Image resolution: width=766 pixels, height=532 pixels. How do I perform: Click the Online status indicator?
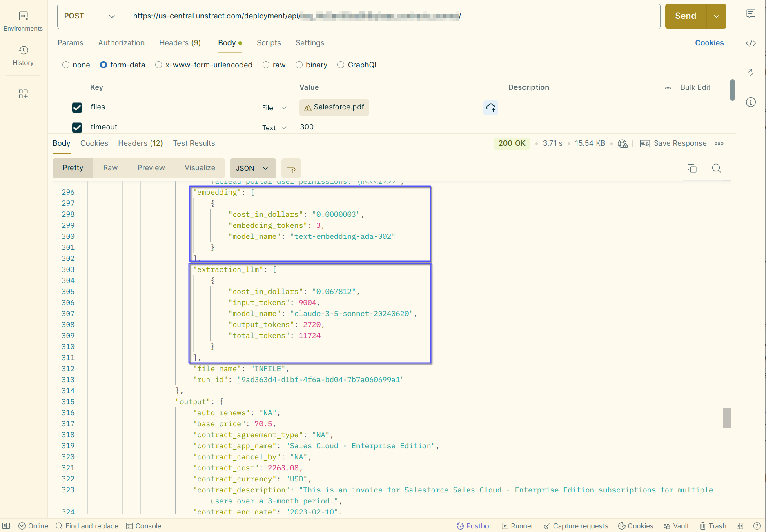click(33, 526)
